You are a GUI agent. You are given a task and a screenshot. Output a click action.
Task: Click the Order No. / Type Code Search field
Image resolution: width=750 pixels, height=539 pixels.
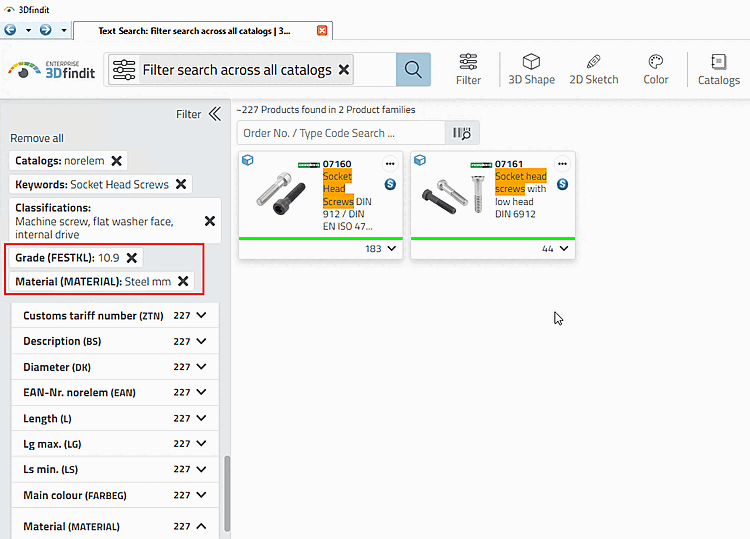click(341, 133)
